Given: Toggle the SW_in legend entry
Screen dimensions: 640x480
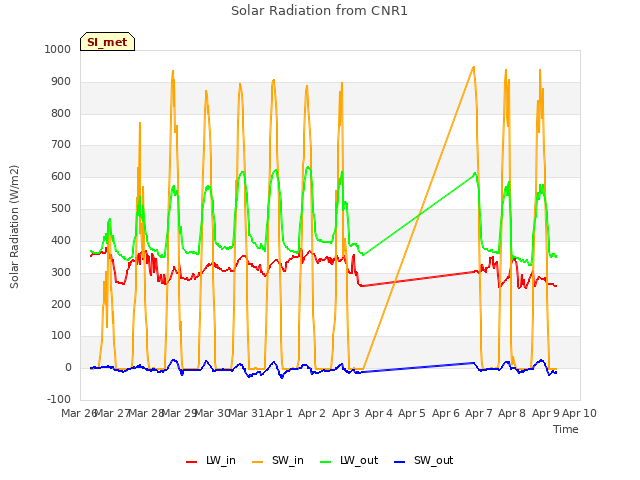Looking at the screenshot, I should point(278,460).
